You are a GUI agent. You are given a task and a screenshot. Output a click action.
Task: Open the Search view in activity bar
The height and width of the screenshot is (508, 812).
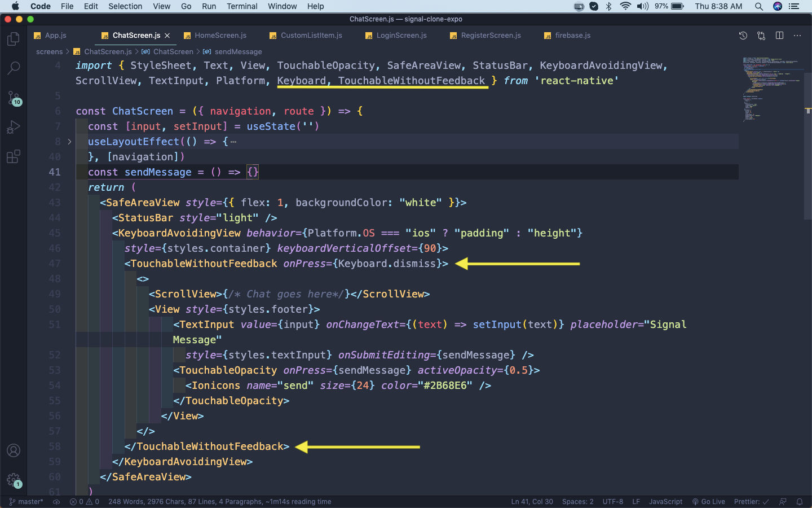(x=13, y=68)
